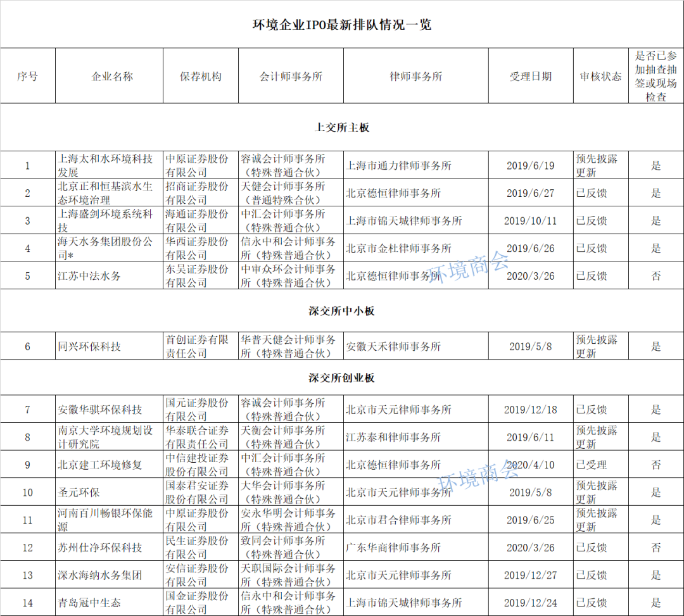684x616 pixels.
Task: Click 首创证券有限责任公司 sponsor cell
Action: pos(201,346)
